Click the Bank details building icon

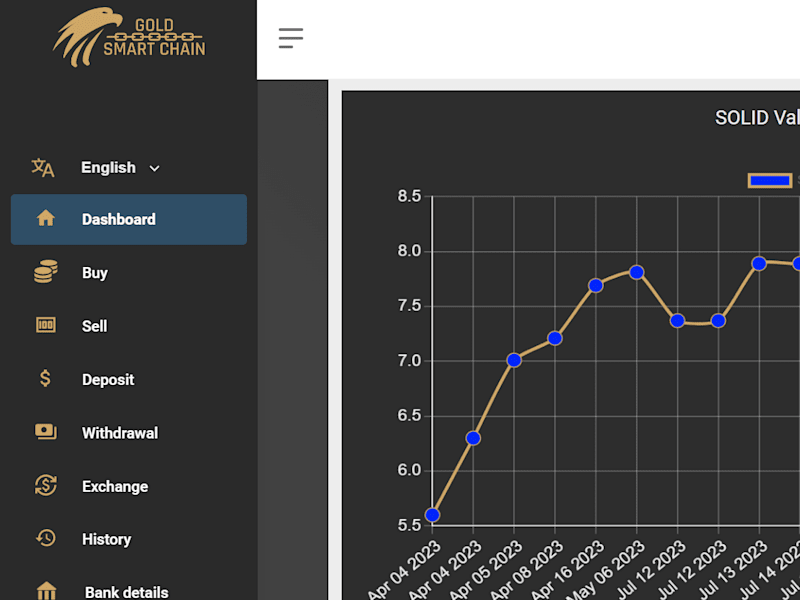pyautogui.click(x=46, y=591)
